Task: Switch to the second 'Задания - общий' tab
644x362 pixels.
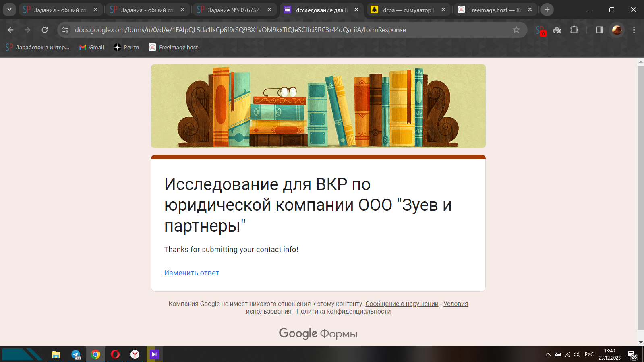Action: (147, 10)
